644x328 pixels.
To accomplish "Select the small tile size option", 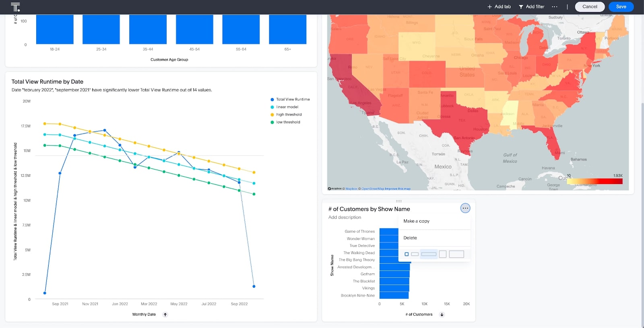I will click(x=415, y=254).
